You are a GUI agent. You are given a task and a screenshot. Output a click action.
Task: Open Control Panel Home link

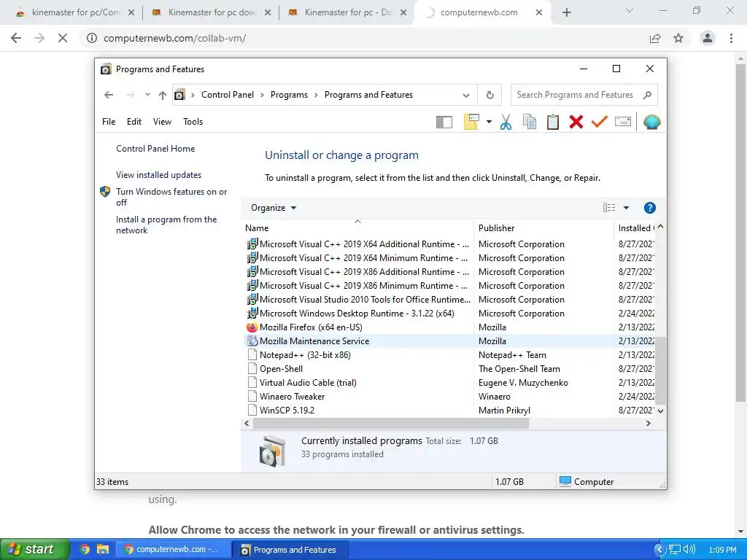[155, 149]
